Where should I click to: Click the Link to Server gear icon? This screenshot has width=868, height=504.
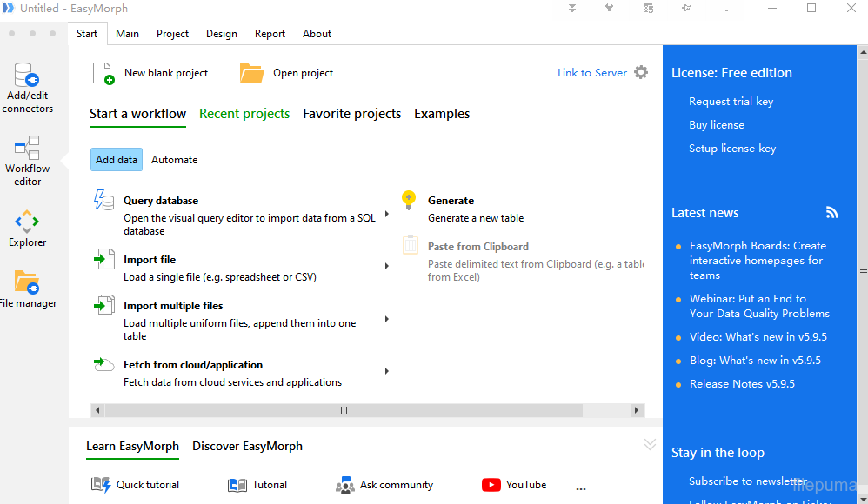641,73
